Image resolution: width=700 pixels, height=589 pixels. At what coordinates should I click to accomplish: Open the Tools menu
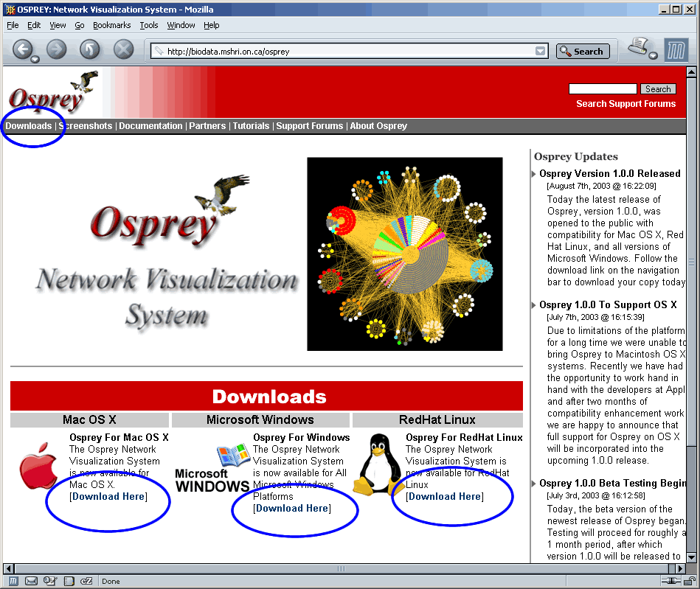coord(149,25)
